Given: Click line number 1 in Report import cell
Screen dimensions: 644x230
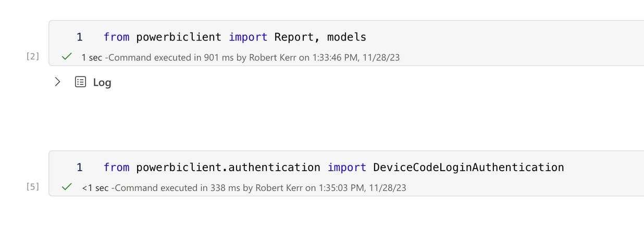Looking at the screenshot, I should pyautogui.click(x=79, y=37).
